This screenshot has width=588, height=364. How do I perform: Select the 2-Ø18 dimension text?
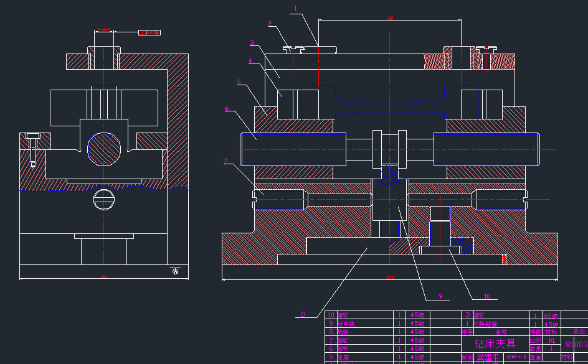[x=104, y=30]
